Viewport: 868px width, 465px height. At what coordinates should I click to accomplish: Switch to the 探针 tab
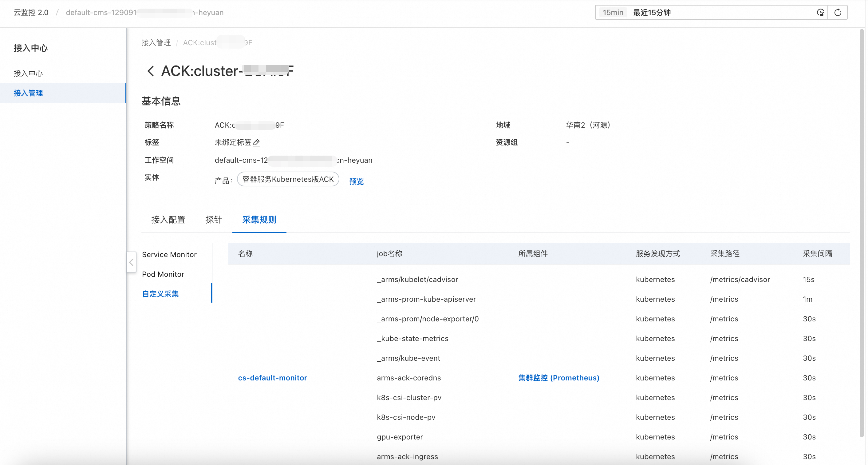coord(214,220)
